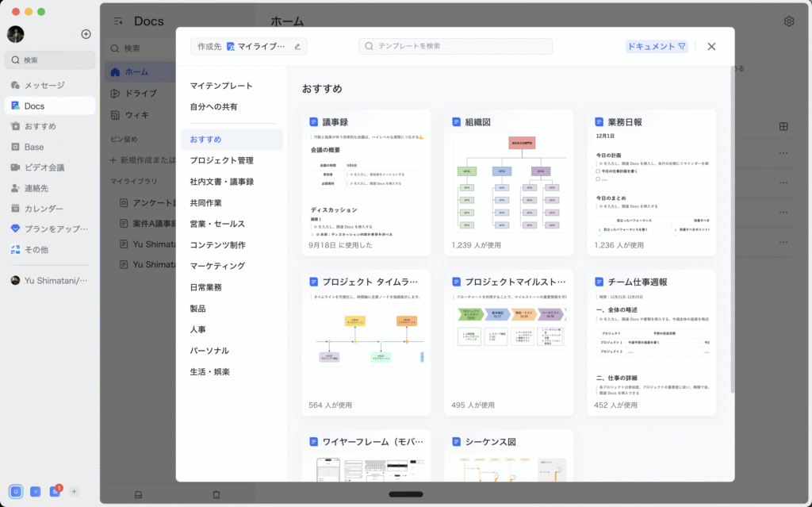
Task: Open メッセージ in the left sidebar
Action: [x=44, y=85]
